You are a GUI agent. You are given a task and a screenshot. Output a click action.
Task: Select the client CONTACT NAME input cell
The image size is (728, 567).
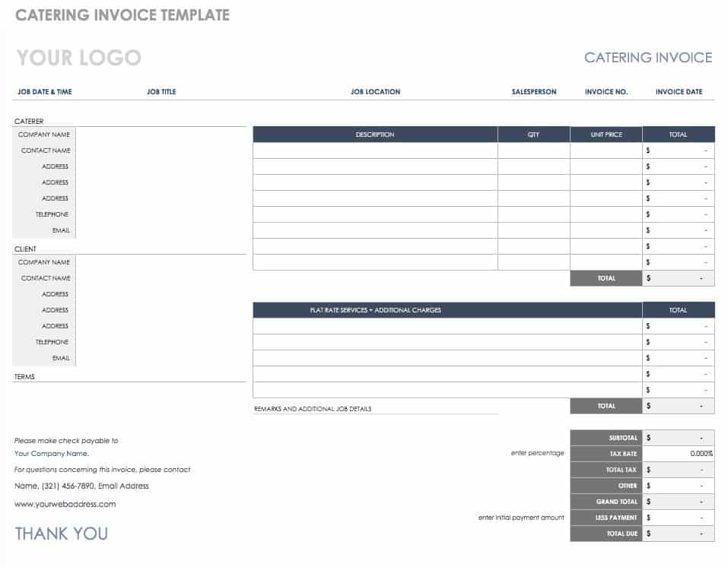coord(161,278)
